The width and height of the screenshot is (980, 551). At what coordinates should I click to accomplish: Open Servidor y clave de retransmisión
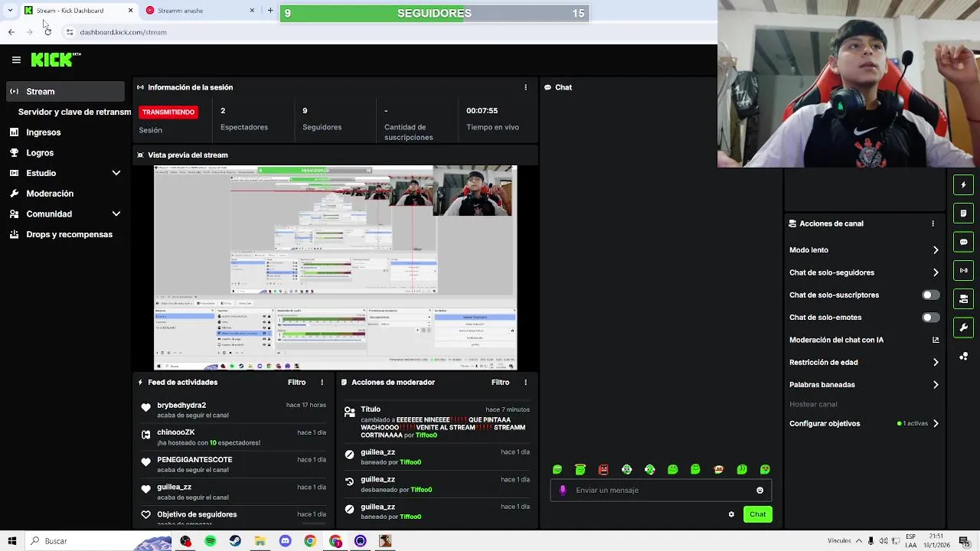[74, 112]
